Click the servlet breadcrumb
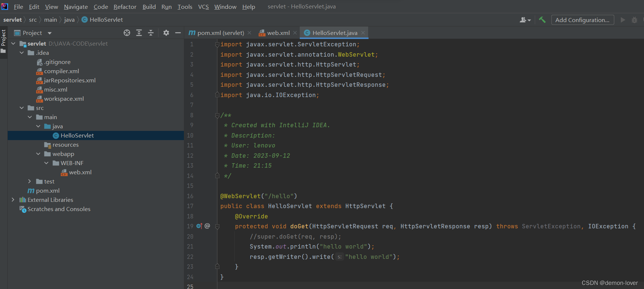The width and height of the screenshot is (644, 289). click(x=13, y=19)
